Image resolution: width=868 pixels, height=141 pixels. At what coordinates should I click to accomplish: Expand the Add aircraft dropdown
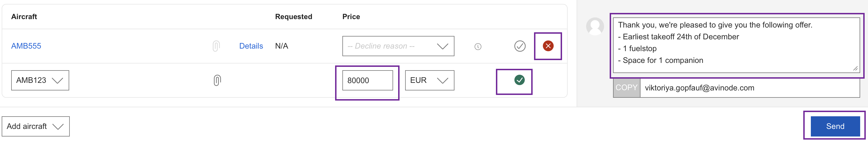pyautogui.click(x=35, y=126)
